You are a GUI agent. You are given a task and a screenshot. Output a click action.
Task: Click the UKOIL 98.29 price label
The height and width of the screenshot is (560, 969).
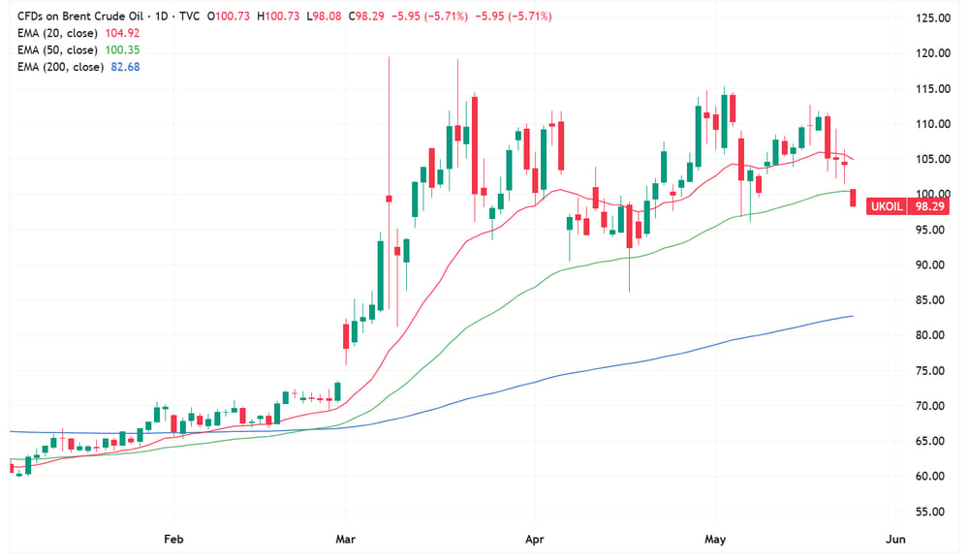907,206
